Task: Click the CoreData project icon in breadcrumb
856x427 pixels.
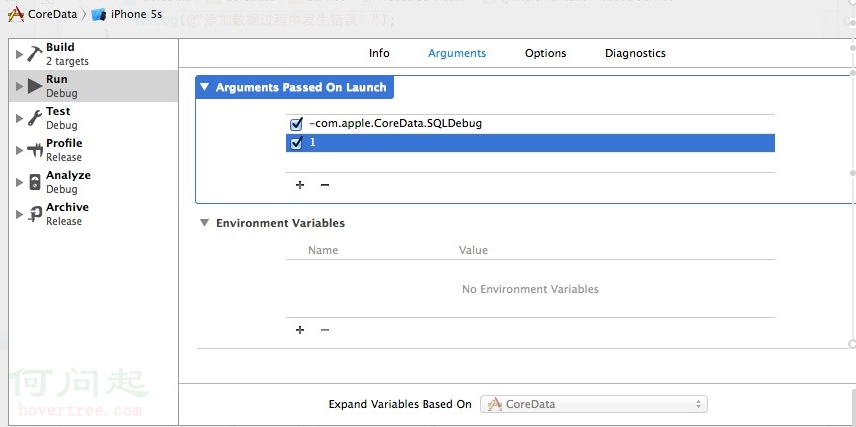Action: point(15,15)
